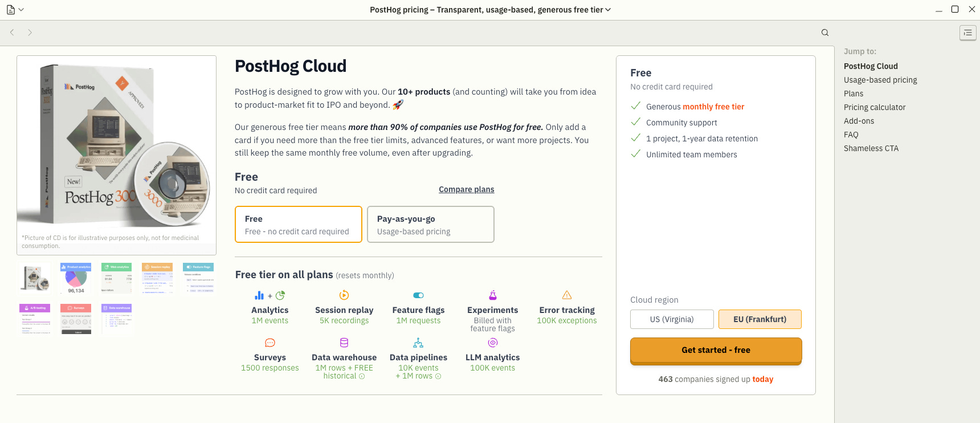This screenshot has width=980, height=423.
Task: Go back with the left arrow
Action: [x=12, y=32]
